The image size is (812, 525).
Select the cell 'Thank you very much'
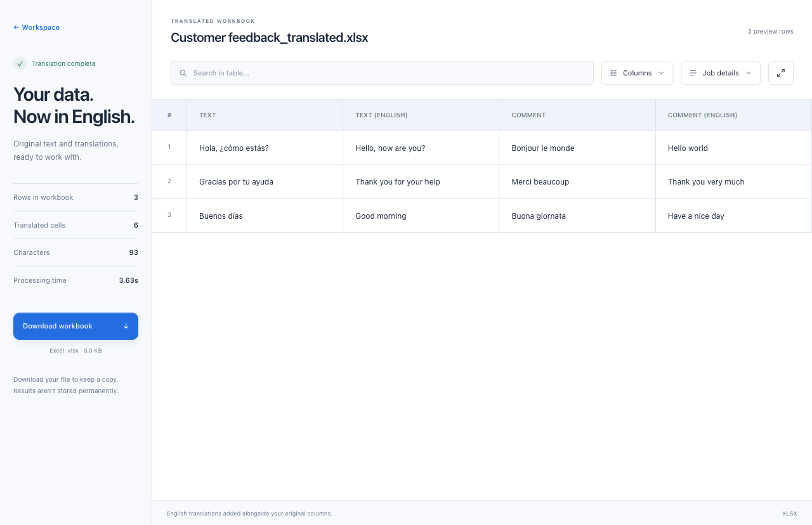pos(733,182)
